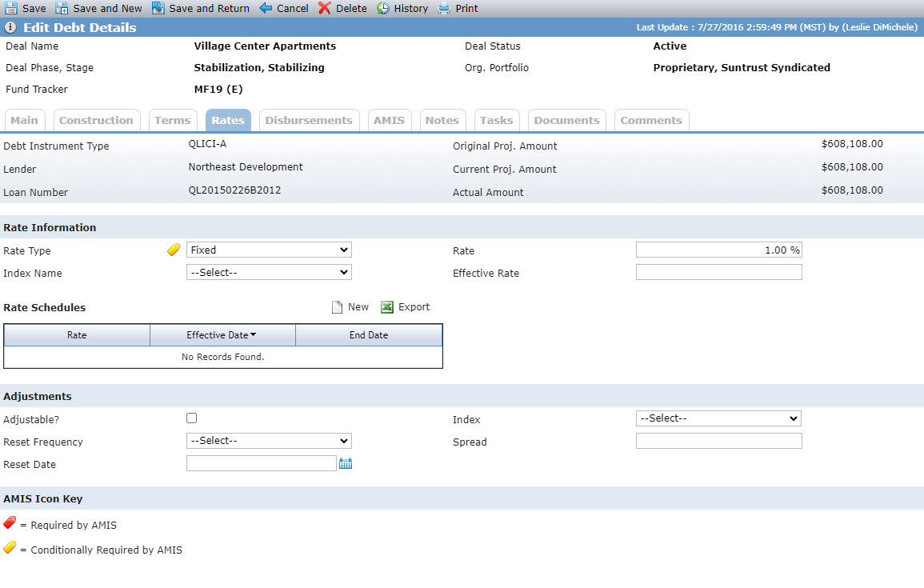This screenshot has width=924, height=588.
Task: Sort by Effective Date column header
Action: point(222,334)
